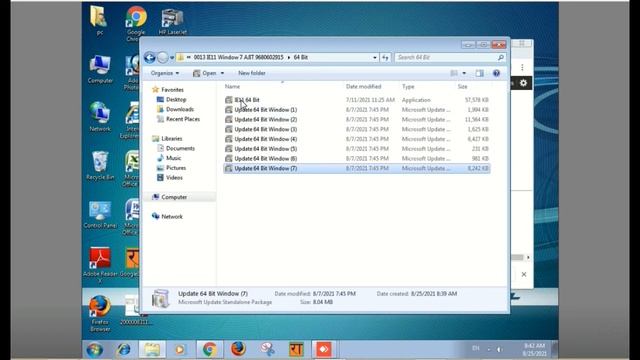640x360 pixels.
Task: Click the X close icon in background window
Action: click(524, 274)
